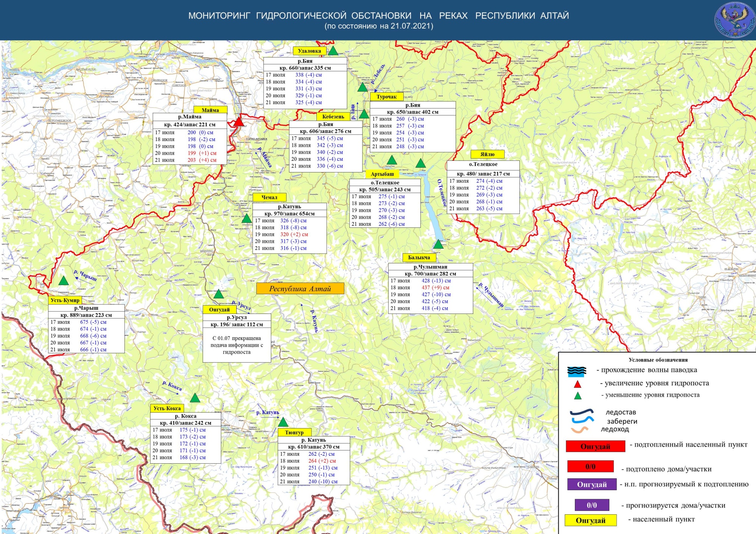
Task: Click the red triangle marker at Майма
Action: [239, 122]
